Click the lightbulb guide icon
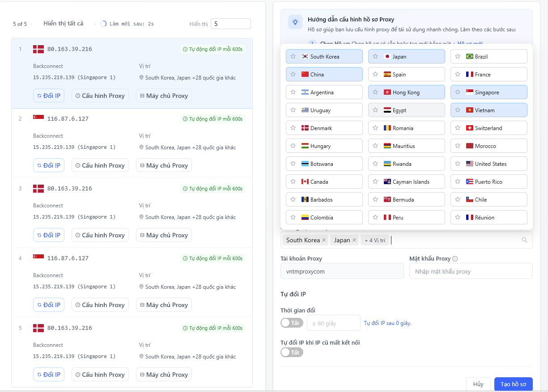The width and height of the screenshot is (548, 392). [x=295, y=22]
